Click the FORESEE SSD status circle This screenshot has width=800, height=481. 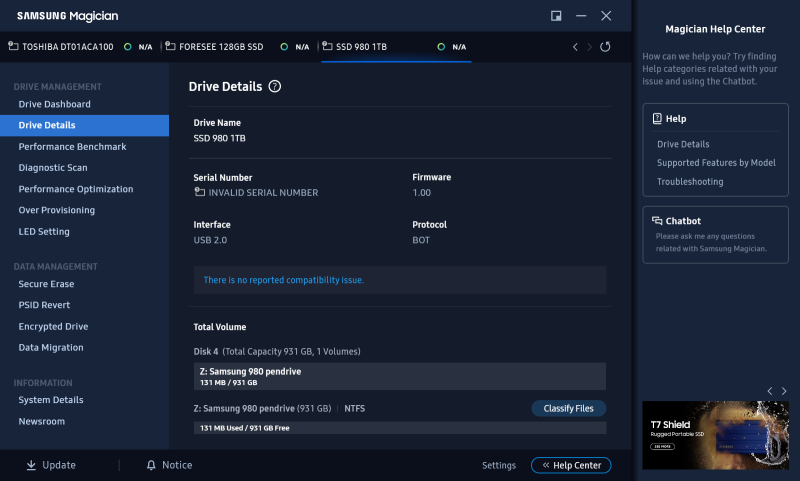click(x=284, y=47)
